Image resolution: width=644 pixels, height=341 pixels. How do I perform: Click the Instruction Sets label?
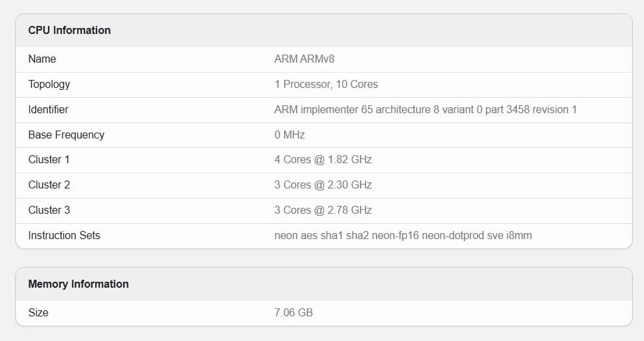pos(64,235)
